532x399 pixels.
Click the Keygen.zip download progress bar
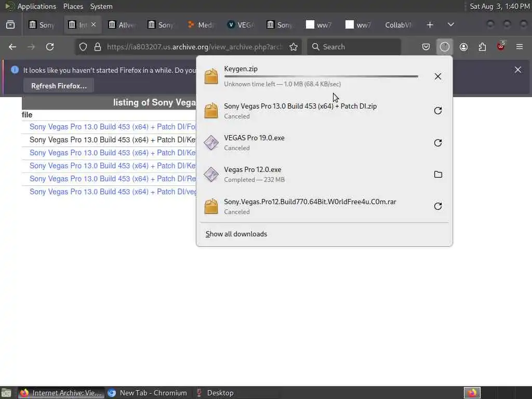click(321, 77)
